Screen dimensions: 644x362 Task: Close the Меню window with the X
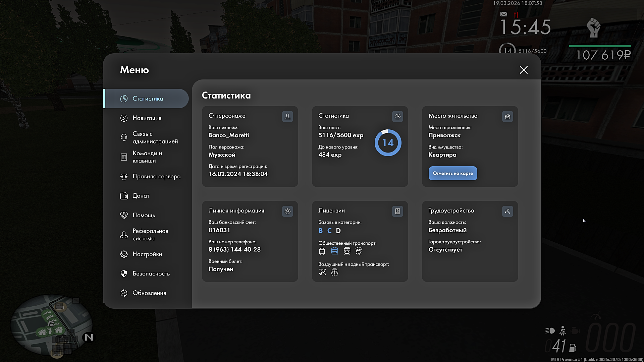pyautogui.click(x=524, y=70)
